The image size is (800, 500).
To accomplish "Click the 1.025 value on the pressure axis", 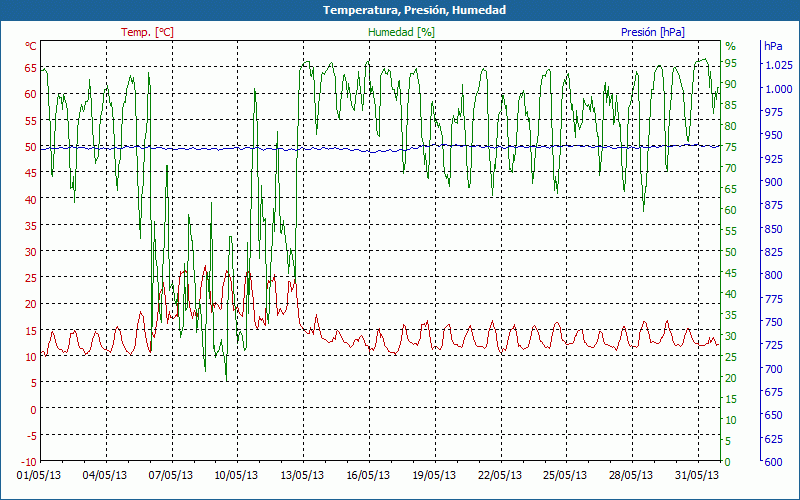I will (779, 65).
